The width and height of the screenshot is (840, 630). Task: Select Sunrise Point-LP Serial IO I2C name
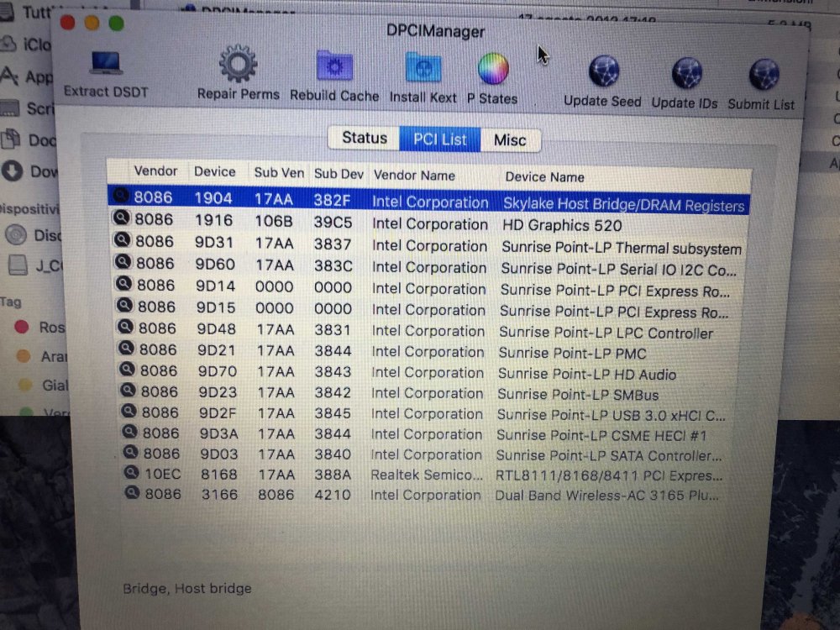coord(619,270)
